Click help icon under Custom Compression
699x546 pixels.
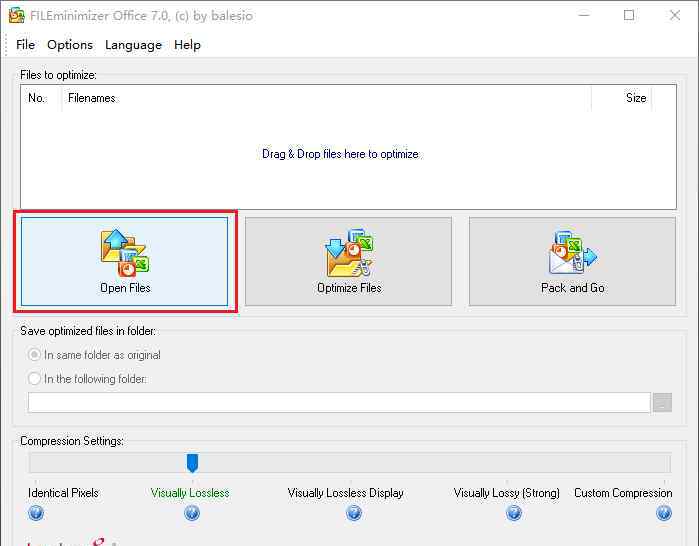(x=664, y=513)
